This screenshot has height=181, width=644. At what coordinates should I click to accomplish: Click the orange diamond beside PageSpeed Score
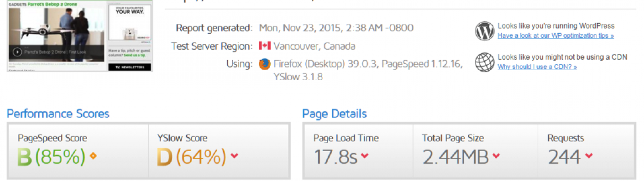93,156
